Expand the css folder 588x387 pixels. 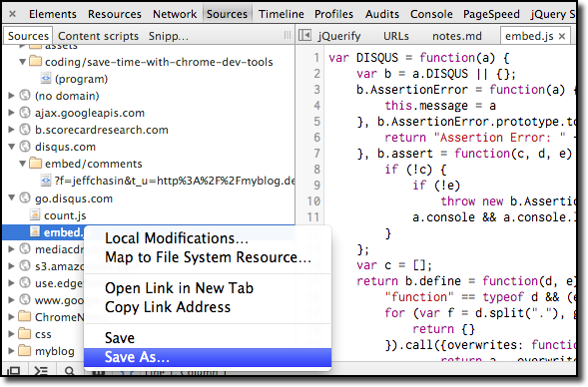pyautogui.click(x=11, y=333)
